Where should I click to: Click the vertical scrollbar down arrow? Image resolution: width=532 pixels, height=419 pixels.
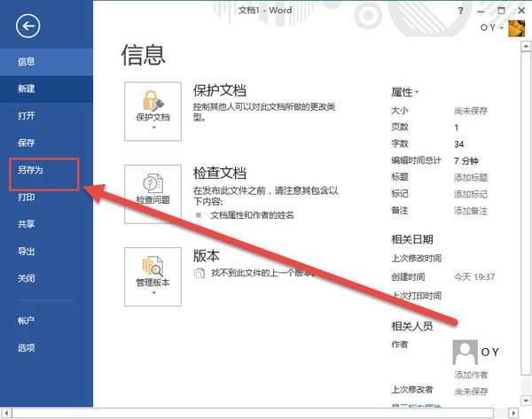(x=526, y=400)
